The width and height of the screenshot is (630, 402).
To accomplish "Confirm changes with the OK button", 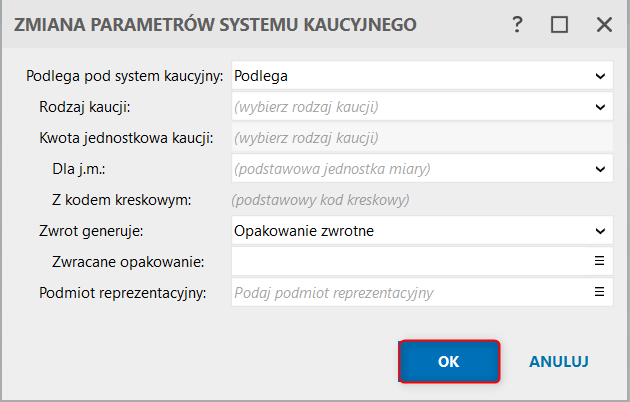I will 449,361.
